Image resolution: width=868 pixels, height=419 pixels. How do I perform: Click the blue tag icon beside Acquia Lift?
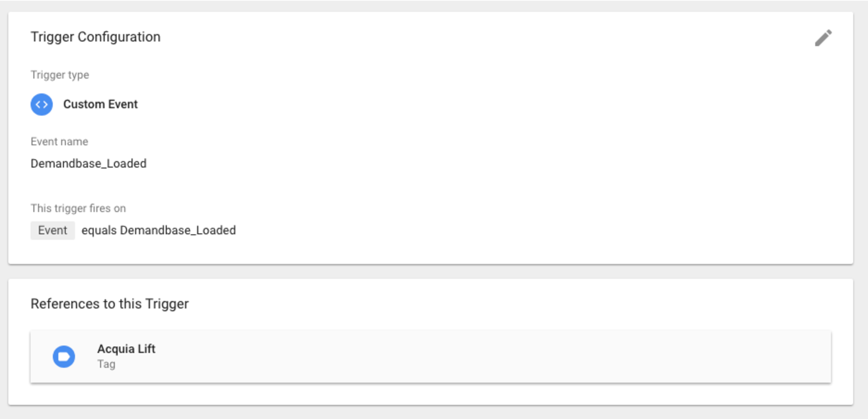64,356
